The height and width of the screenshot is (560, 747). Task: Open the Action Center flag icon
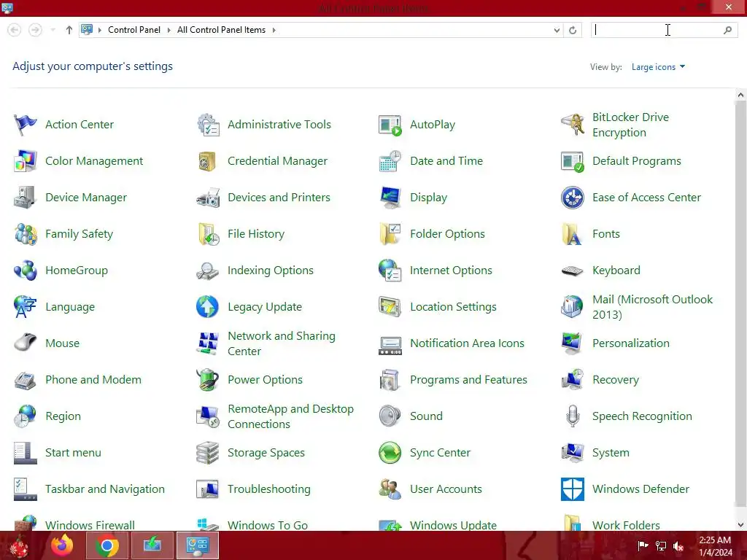click(x=26, y=125)
